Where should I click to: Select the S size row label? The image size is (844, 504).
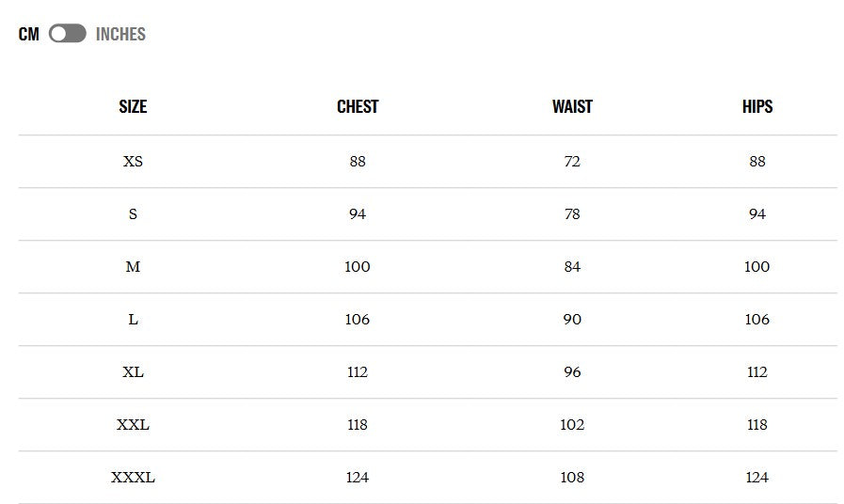pos(133,214)
